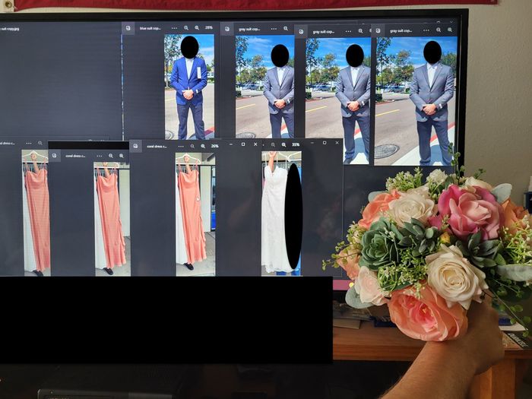Viewport: 532px width, 399px height.
Task: Select the coral dress title next to 26% zoom
Action: point(157,144)
